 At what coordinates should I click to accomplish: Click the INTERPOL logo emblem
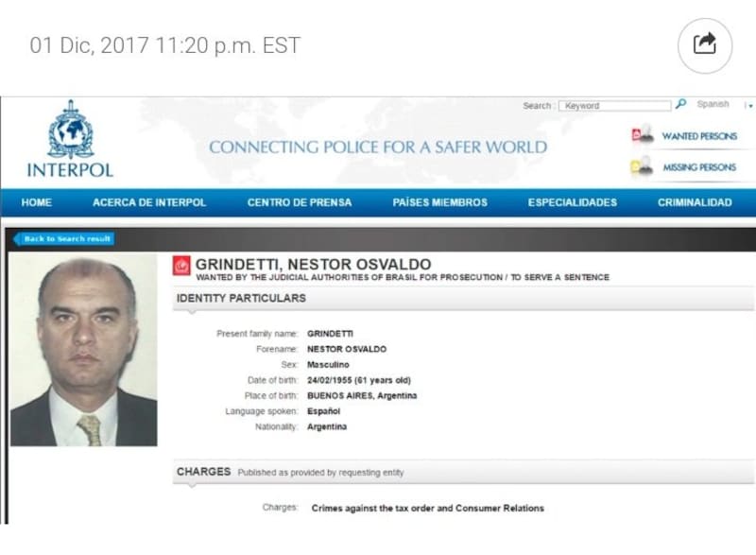point(71,130)
